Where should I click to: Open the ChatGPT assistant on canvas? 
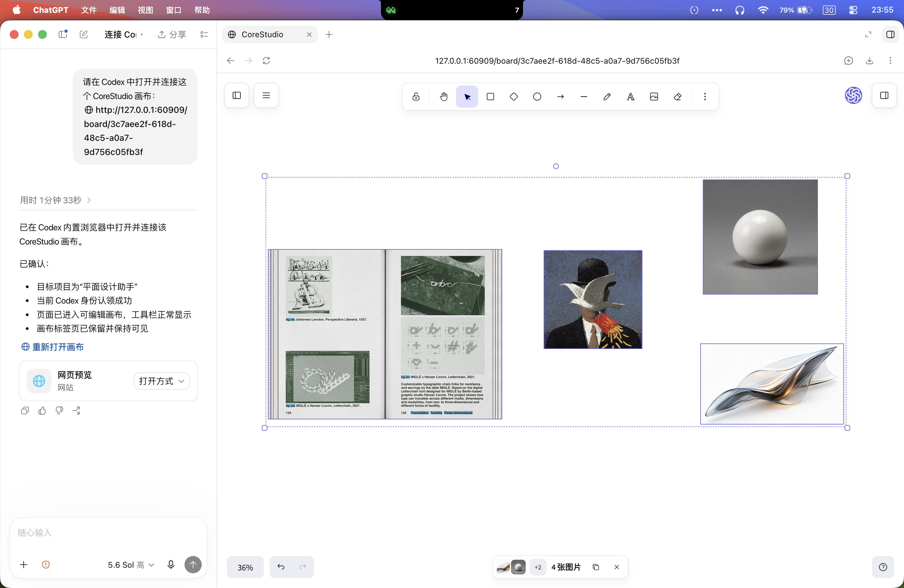(854, 95)
